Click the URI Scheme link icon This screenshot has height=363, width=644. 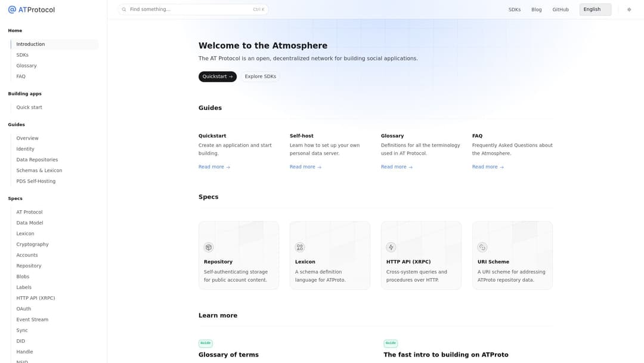482,247
